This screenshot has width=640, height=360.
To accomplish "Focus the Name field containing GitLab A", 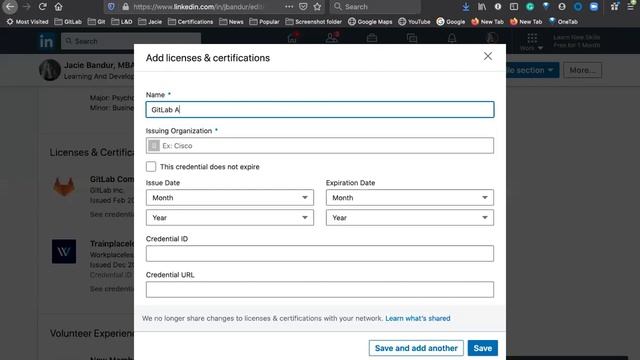I will click(x=320, y=109).
